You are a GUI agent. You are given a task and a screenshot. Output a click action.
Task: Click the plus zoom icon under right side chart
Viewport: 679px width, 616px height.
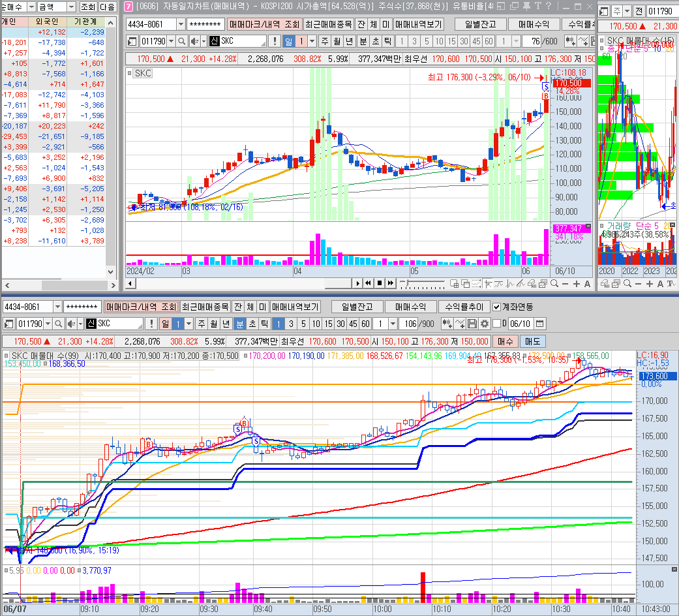point(649,284)
